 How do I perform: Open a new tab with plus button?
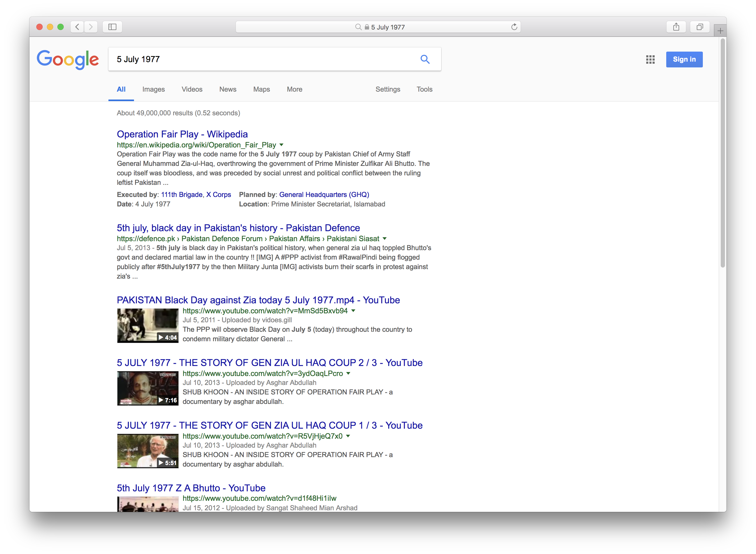(x=720, y=31)
